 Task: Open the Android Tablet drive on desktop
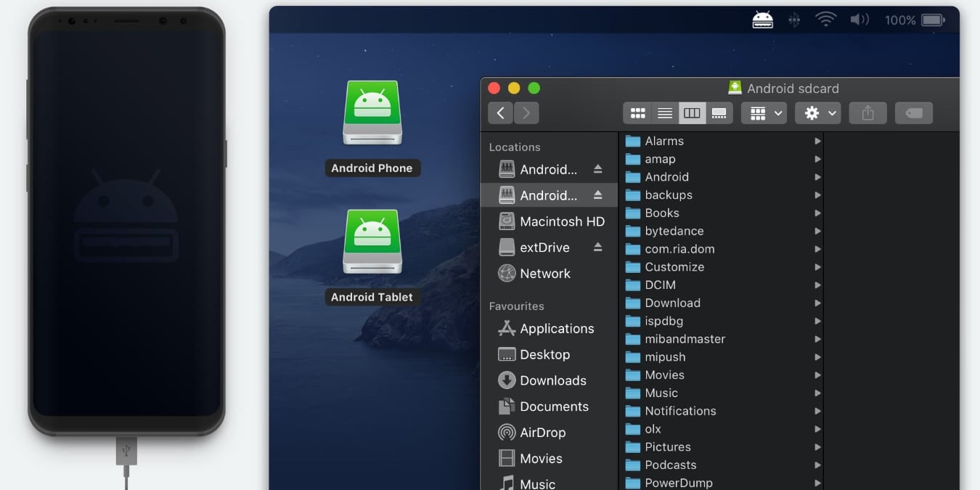372,242
